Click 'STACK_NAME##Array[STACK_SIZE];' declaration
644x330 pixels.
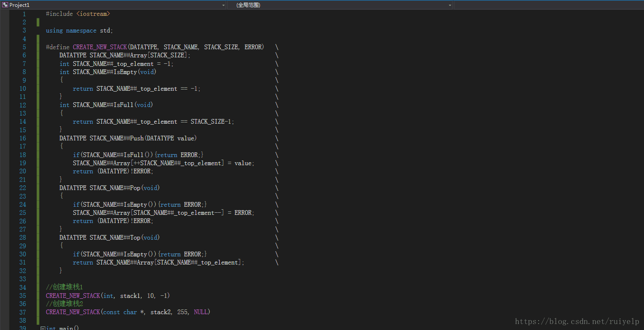click(x=140, y=55)
